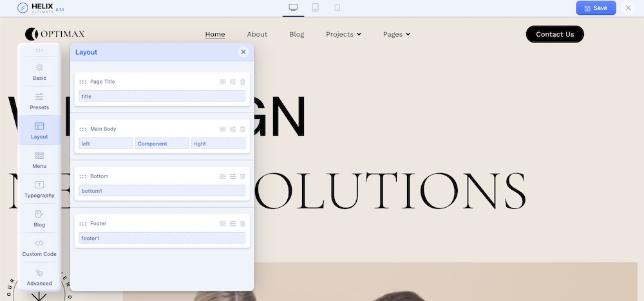The width and height of the screenshot is (644, 301).
Task: Click the Page Title row label
Action: click(x=102, y=82)
